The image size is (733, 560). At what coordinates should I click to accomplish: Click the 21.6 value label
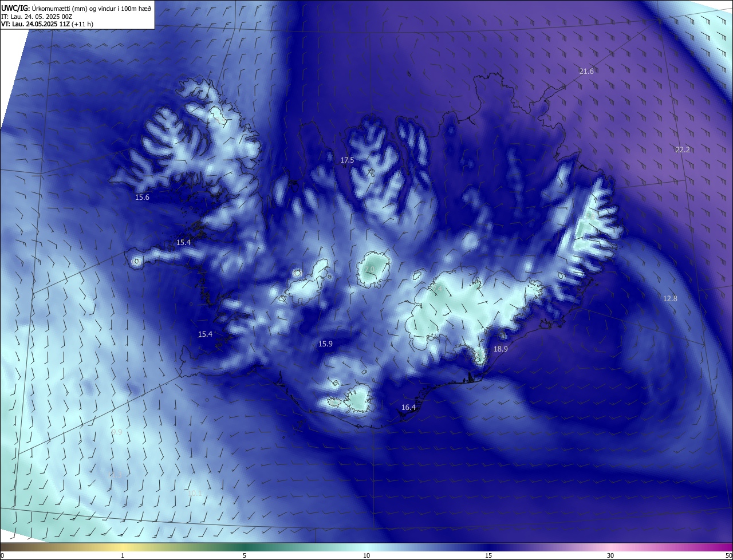click(x=586, y=72)
